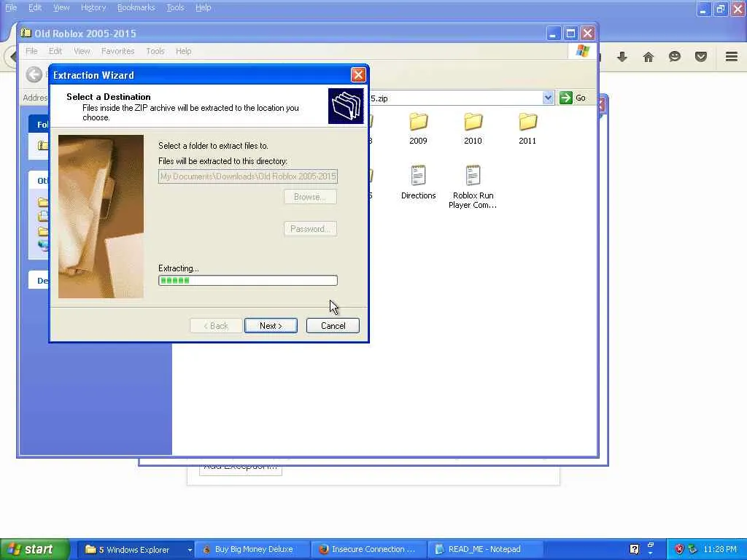Click the Firefox home icon
The height and width of the screenshot is (560, 747).
click(648, 57)
